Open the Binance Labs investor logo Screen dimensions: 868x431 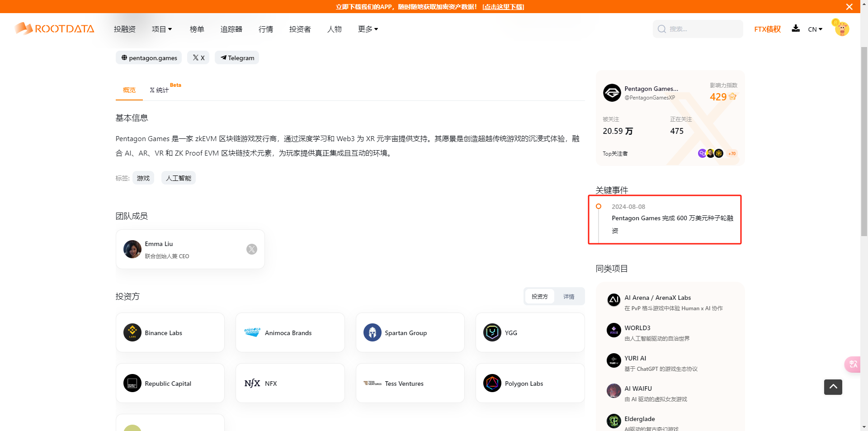pos(132,332)
